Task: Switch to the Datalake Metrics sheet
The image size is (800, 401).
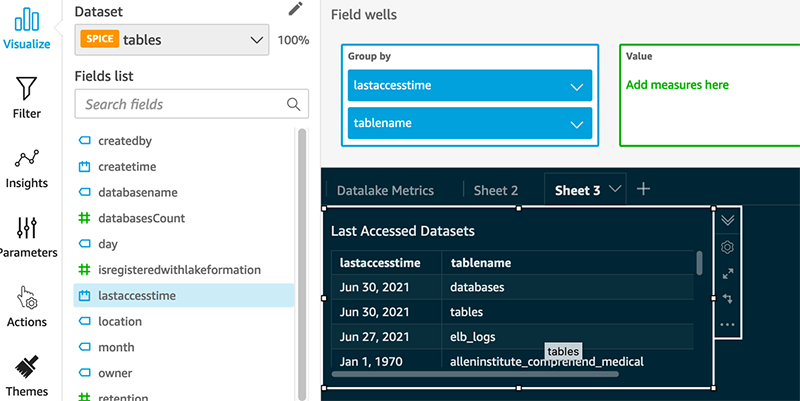Action: click(385, 190)
